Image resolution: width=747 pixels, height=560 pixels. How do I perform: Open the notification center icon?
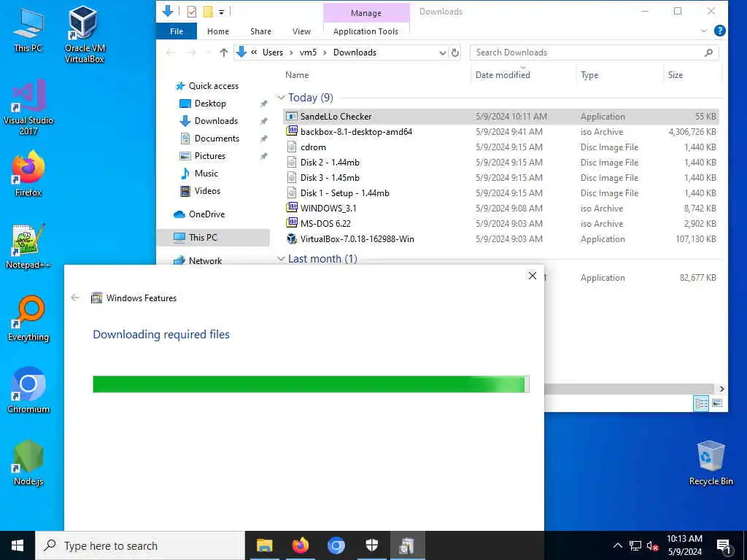coord(724,546)
